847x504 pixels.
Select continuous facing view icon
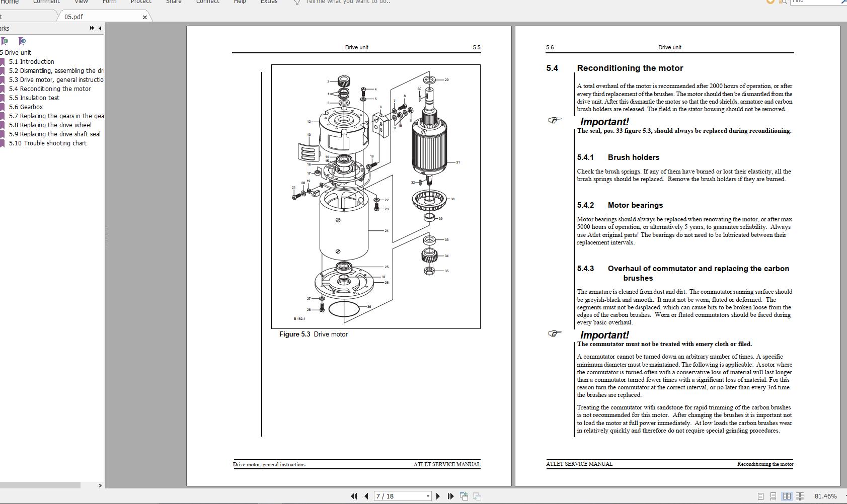coord(799,495)
